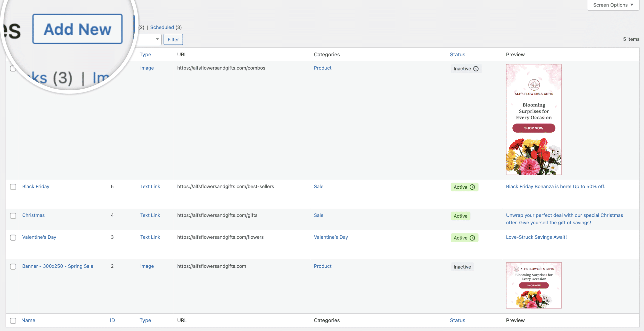Screen dimensions: 644x331
Task: Click the Blooming Surprises banner preview image
Action: click(534, 119)
